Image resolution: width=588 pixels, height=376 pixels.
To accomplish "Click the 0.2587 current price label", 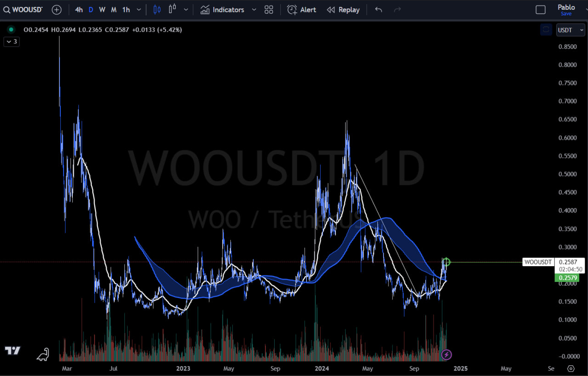I will [x=568, y=262].
